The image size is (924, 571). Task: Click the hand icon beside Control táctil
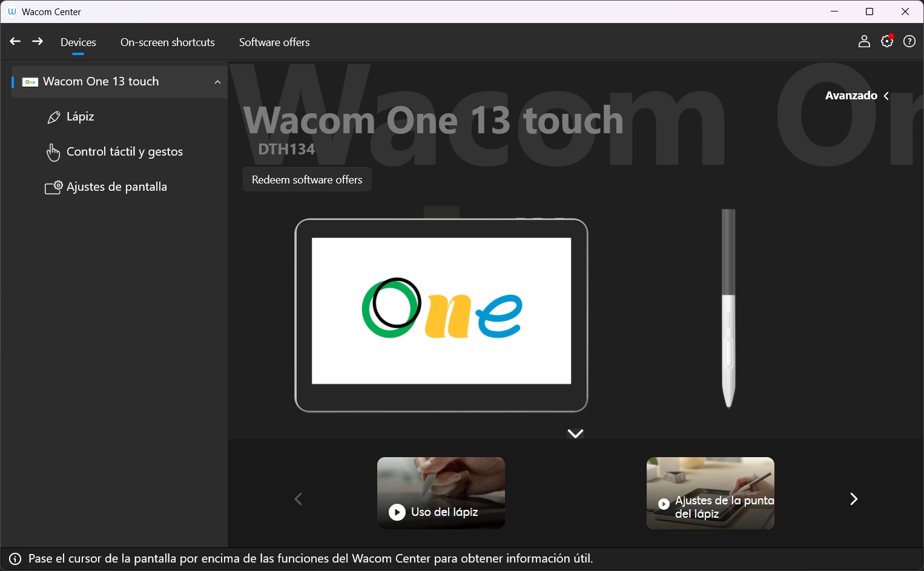[x=53, y=153]
